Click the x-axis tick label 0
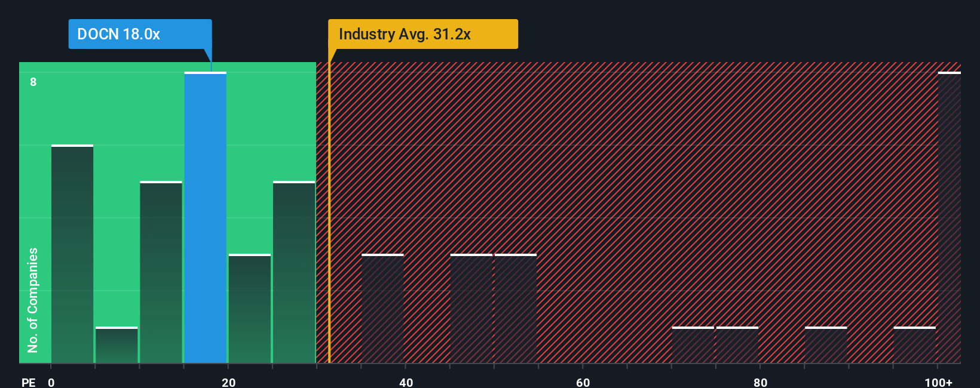The height and width of the screenshot is (388, 980). pos(51,383)
